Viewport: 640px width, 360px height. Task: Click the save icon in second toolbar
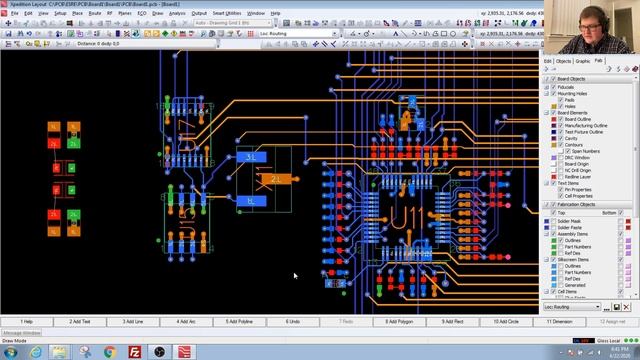pyautogui.click(x=8, y=34)
